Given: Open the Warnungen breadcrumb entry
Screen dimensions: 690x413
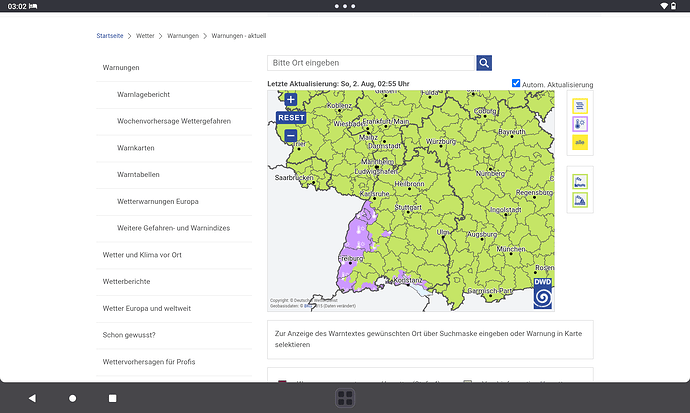Looking at the screenshot, I should 183,36.
